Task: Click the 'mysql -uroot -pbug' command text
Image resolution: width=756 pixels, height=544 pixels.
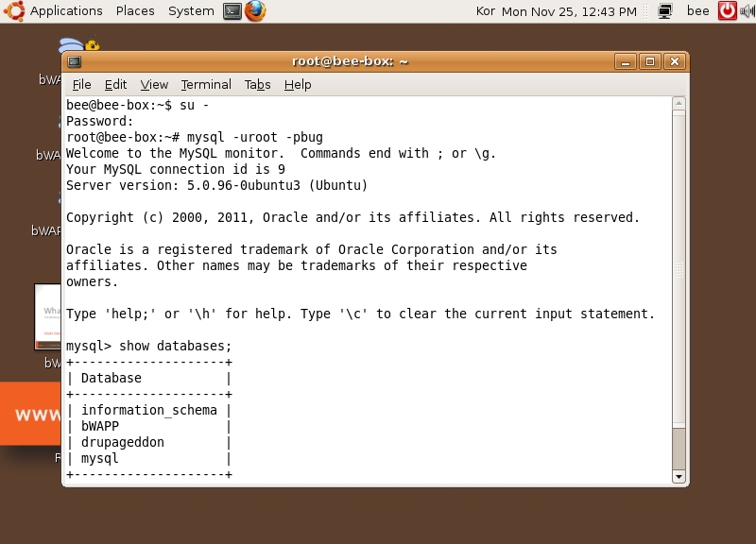Action: (x=254, y=137)
